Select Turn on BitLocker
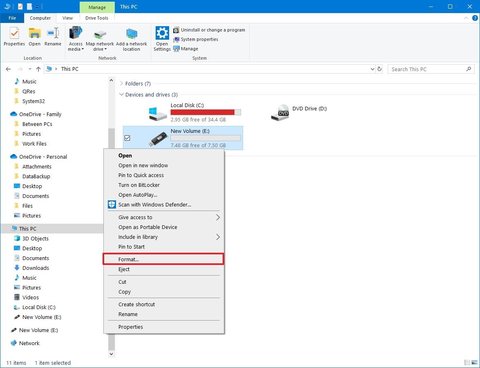Viewport: 480px width, 368px height. pos(164,185)
